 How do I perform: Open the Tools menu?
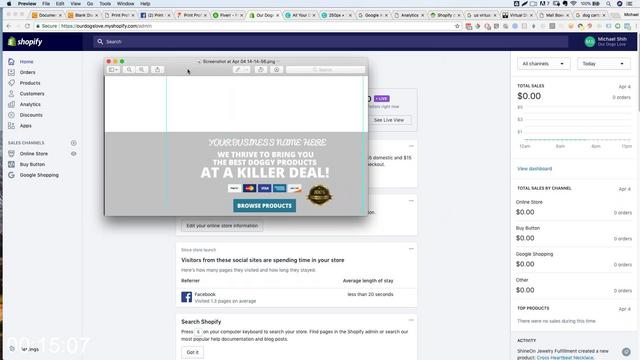[105, 4]
